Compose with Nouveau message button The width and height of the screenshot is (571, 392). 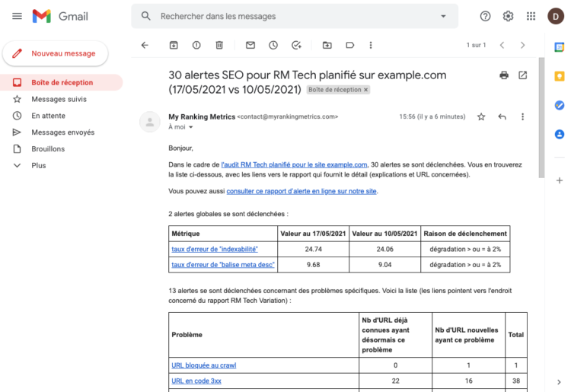click(x=56, y=53)
